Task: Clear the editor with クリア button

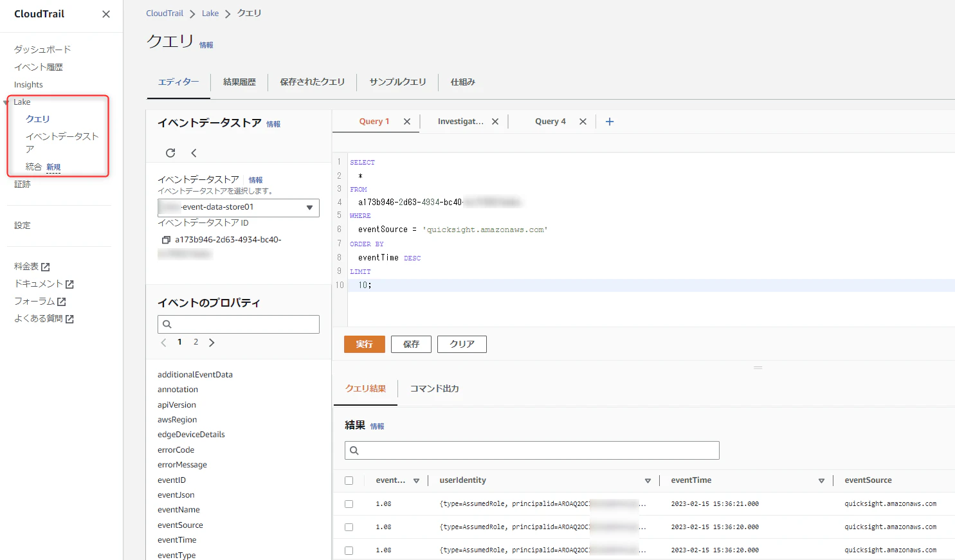Action: pos(462,345)
